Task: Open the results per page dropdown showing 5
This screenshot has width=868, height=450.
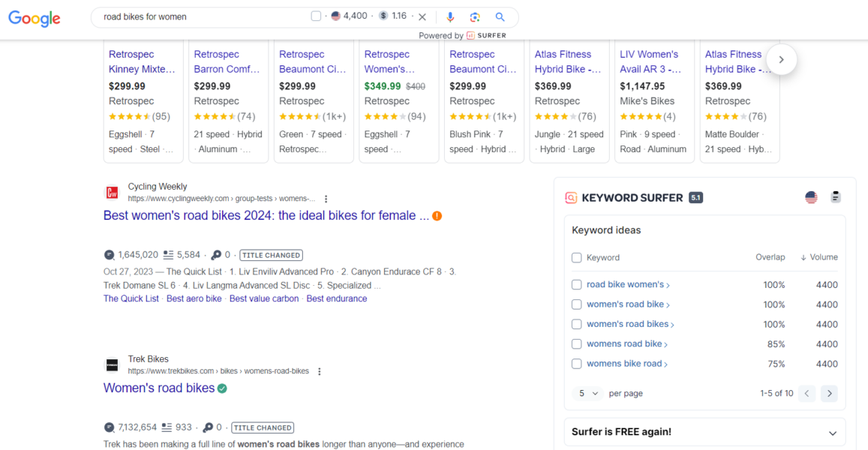Action: pos(587,393)
